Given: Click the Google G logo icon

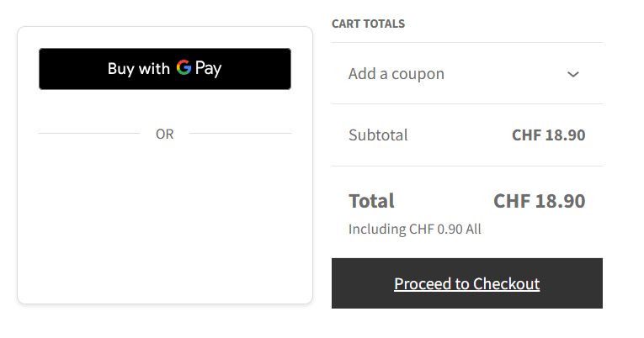Looking at the screenshot, I should (184, 68).
